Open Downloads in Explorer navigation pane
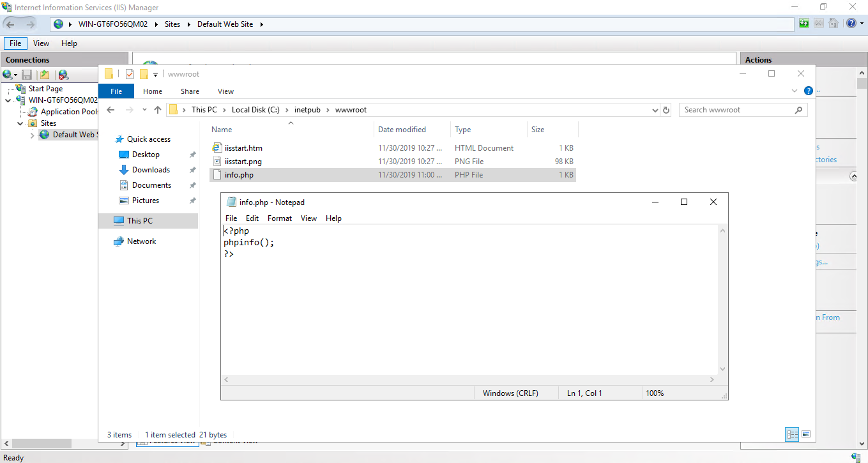868x463 pixels. point(151,170)
